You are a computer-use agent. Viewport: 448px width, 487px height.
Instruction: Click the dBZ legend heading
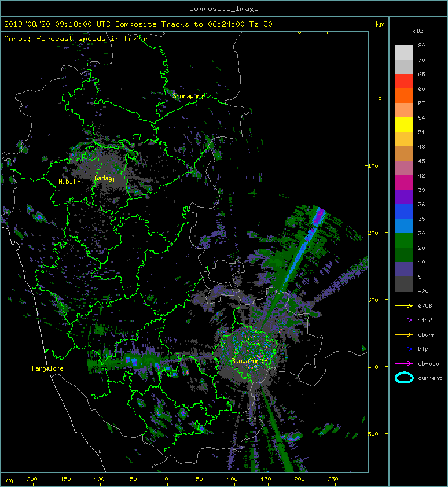tap(418, 31)
